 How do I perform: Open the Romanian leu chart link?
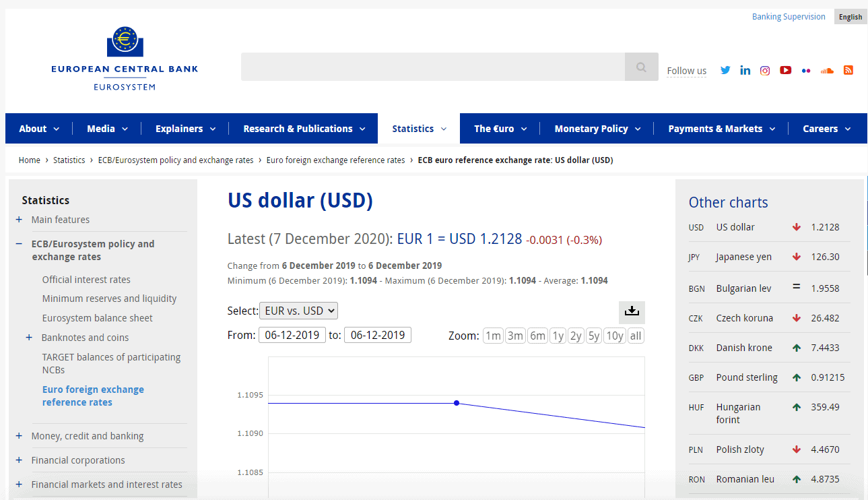point(745,479)
